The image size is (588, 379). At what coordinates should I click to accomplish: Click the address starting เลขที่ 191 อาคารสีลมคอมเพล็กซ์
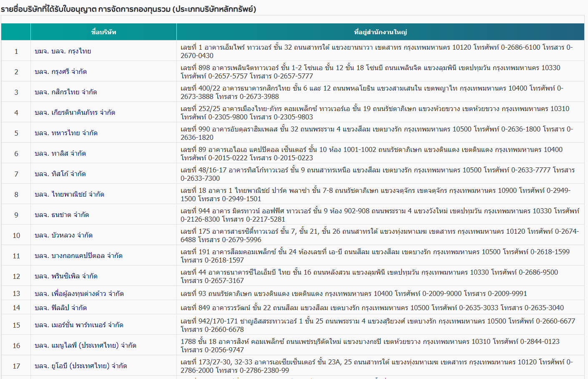[375, 255]
